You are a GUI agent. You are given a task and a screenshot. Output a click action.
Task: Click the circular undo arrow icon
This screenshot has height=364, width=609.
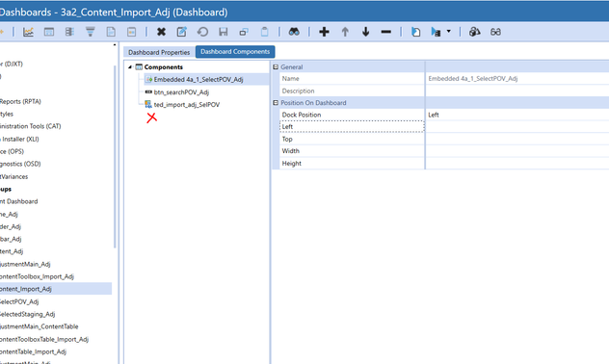[x=202, y=32]
